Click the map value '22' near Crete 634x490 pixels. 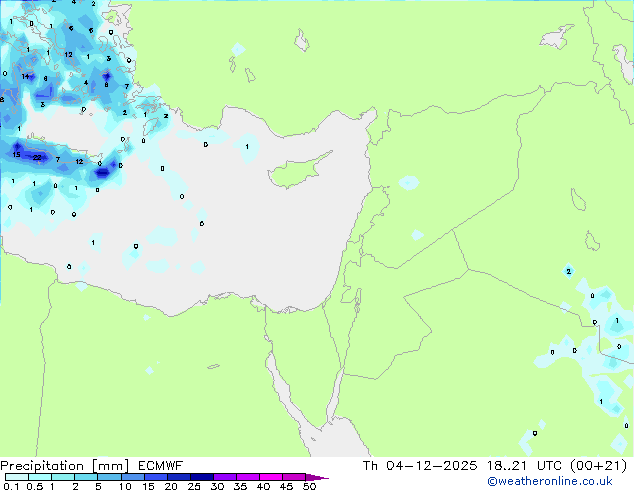pos(37,157)
